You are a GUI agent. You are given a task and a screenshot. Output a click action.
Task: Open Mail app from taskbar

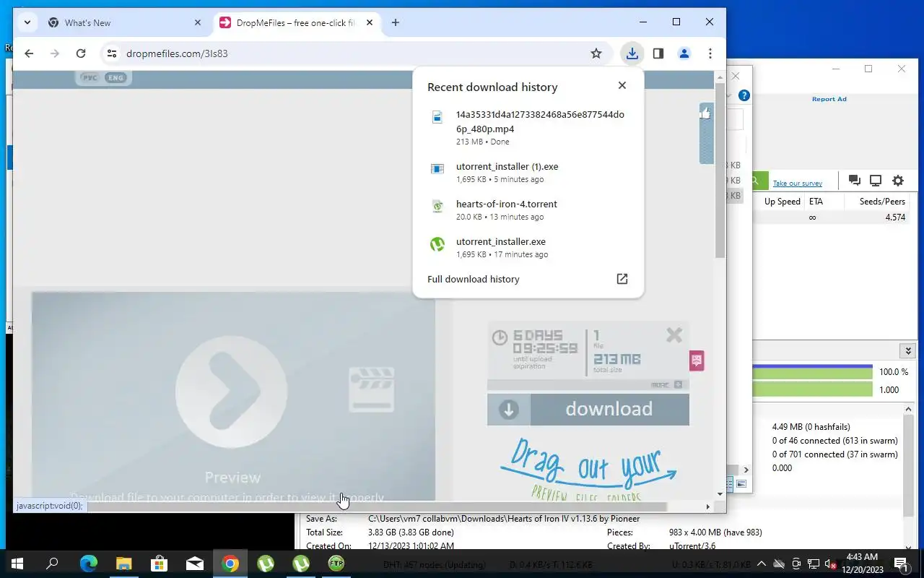194,564
